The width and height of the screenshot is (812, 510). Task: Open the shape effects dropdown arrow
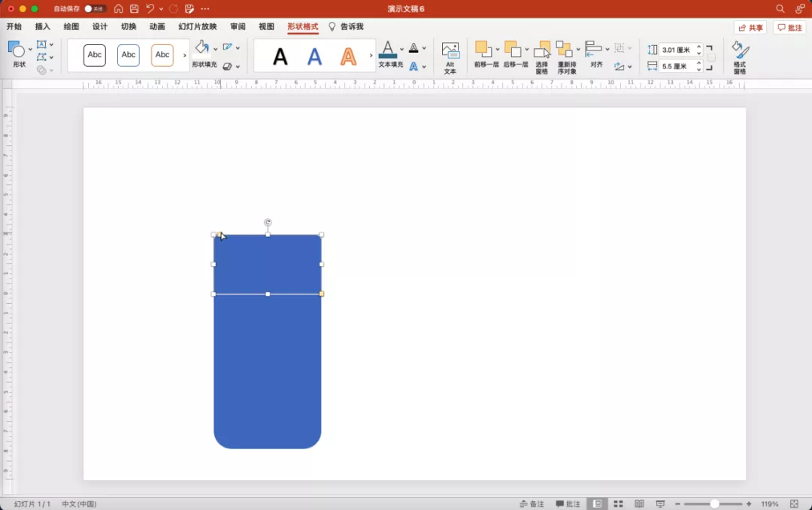click(238, 67)
